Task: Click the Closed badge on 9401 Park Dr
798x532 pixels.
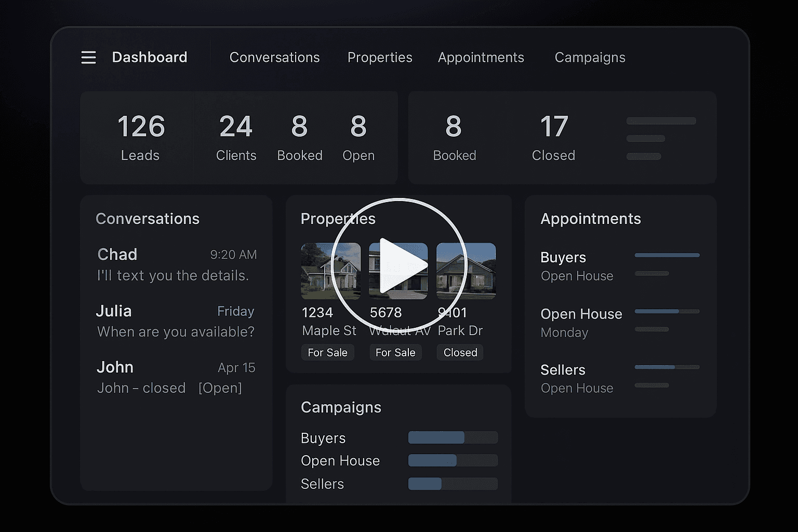Action: (x=459, y=352)
